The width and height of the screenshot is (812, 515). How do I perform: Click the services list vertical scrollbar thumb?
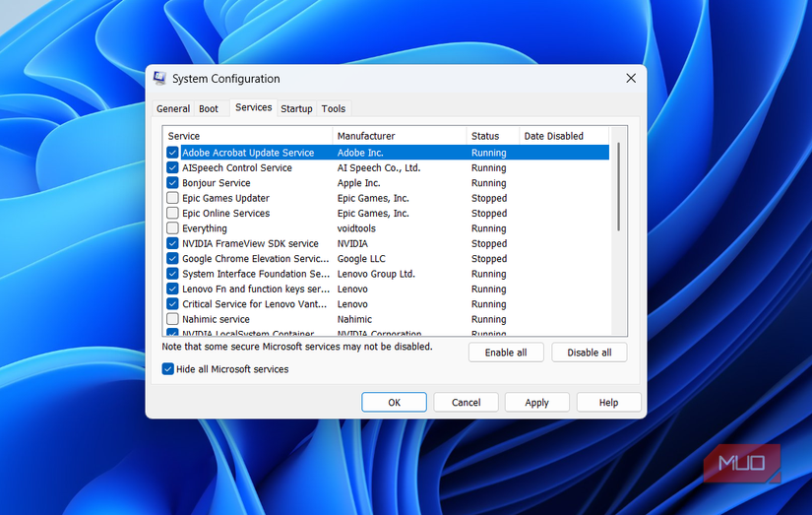click(x=618, y=186)
